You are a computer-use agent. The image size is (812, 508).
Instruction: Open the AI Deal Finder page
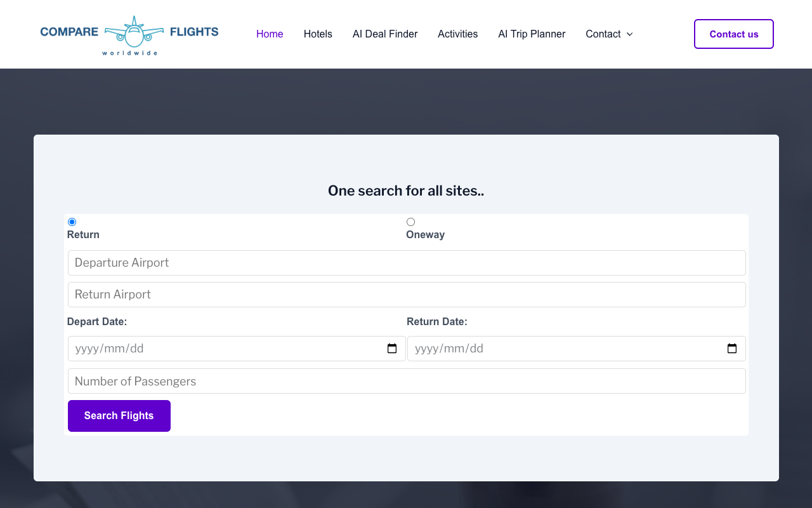(385, 34)
